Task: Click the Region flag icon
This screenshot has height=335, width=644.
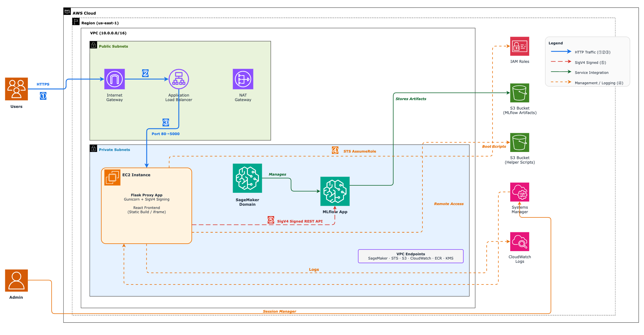Action: (76, 21)
